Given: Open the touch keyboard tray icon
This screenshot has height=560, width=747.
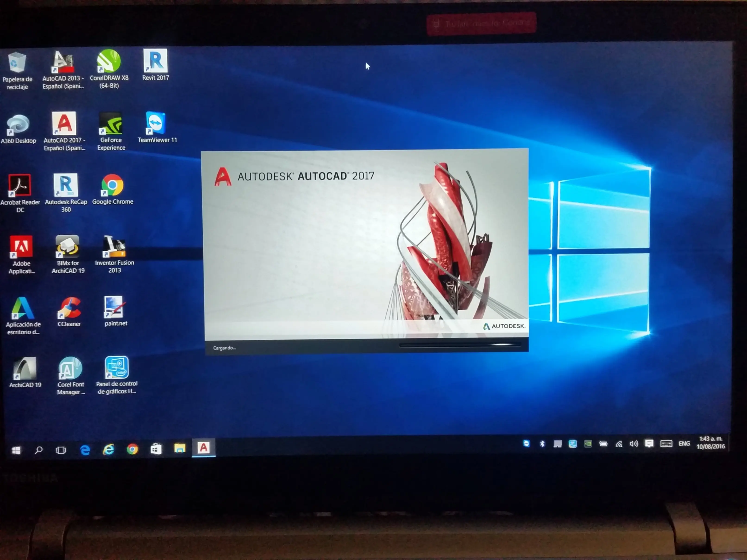Looking at the screenshot, I should click(666, 444).
